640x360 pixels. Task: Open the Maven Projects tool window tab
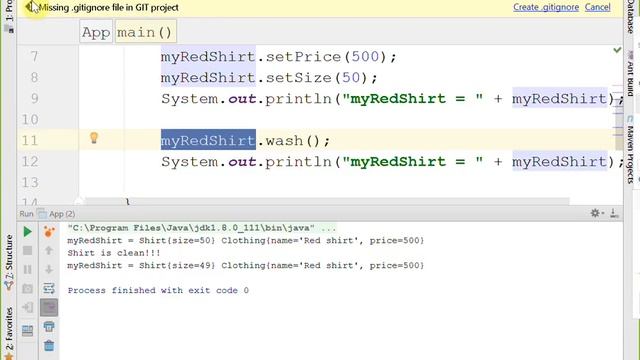click(x=631, y=150)
